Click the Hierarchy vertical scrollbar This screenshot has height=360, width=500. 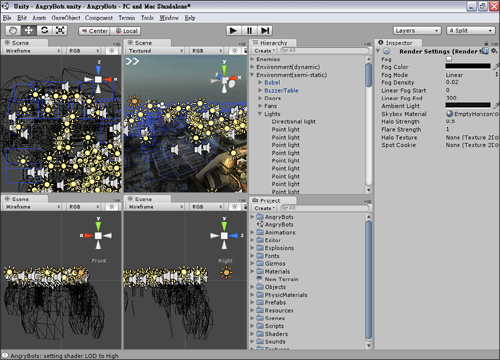pos(368,75)
